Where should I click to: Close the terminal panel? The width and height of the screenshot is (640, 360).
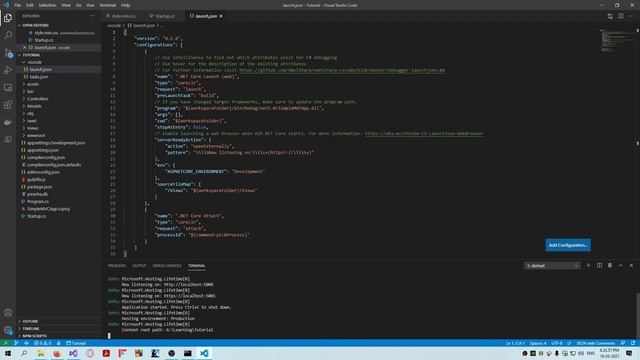(631, 265)
